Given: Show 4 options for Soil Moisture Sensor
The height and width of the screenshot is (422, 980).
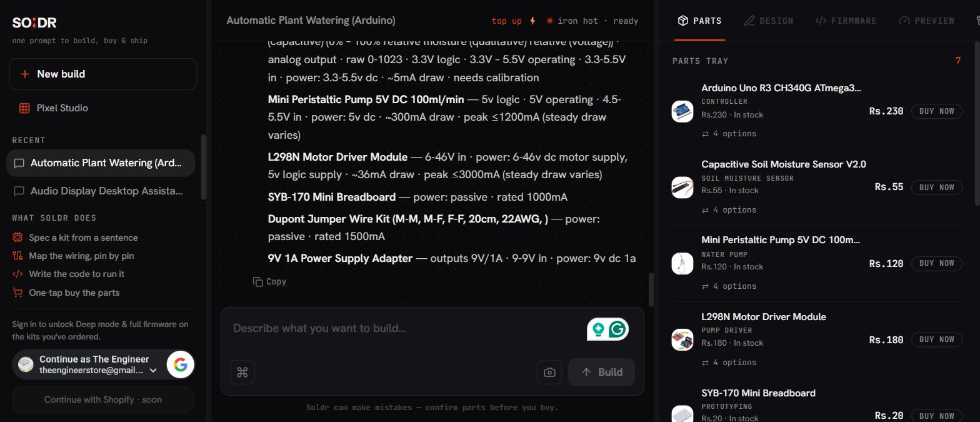Looking at the screenshot, I should [x=729, y=210].
